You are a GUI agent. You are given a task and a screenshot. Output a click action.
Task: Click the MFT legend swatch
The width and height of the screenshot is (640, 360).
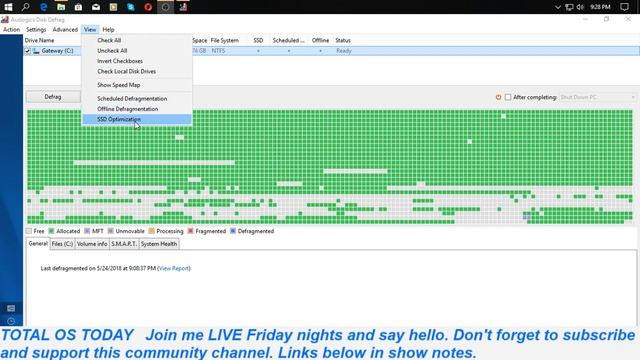point(87,231)
